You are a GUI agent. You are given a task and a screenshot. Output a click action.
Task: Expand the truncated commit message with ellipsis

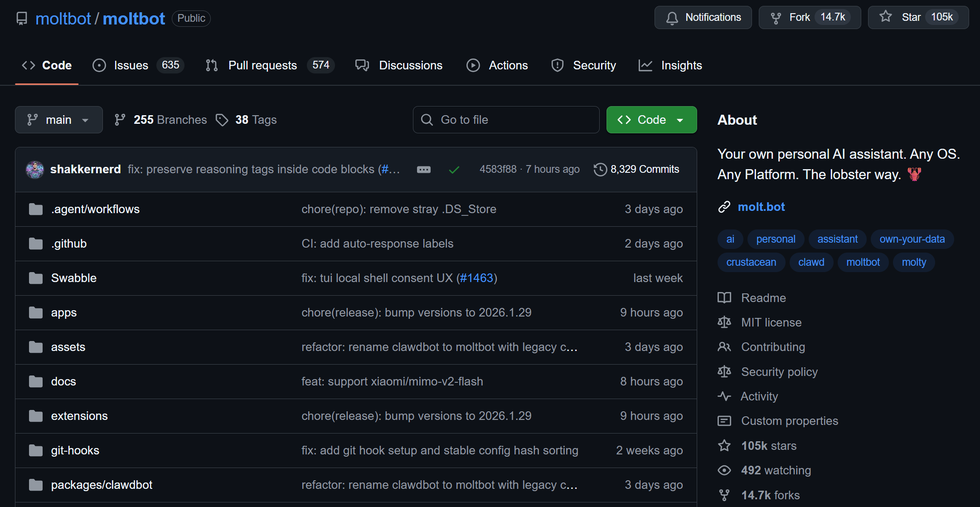coord(423,169)
